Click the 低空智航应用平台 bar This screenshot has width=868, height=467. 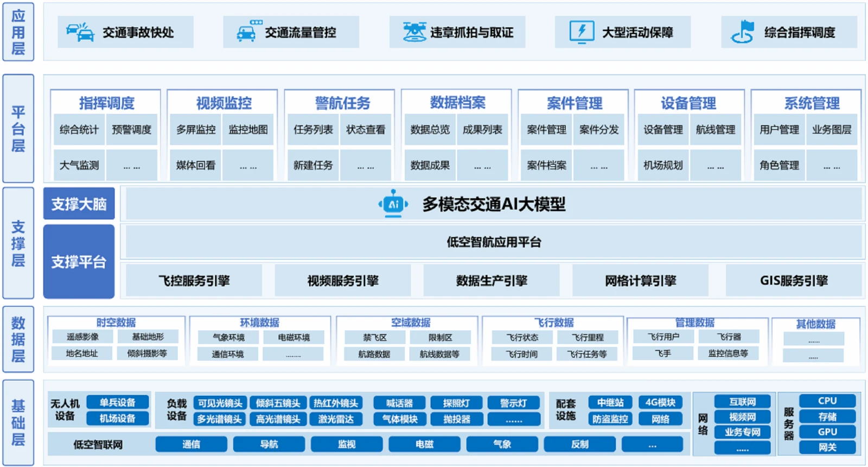494,242
